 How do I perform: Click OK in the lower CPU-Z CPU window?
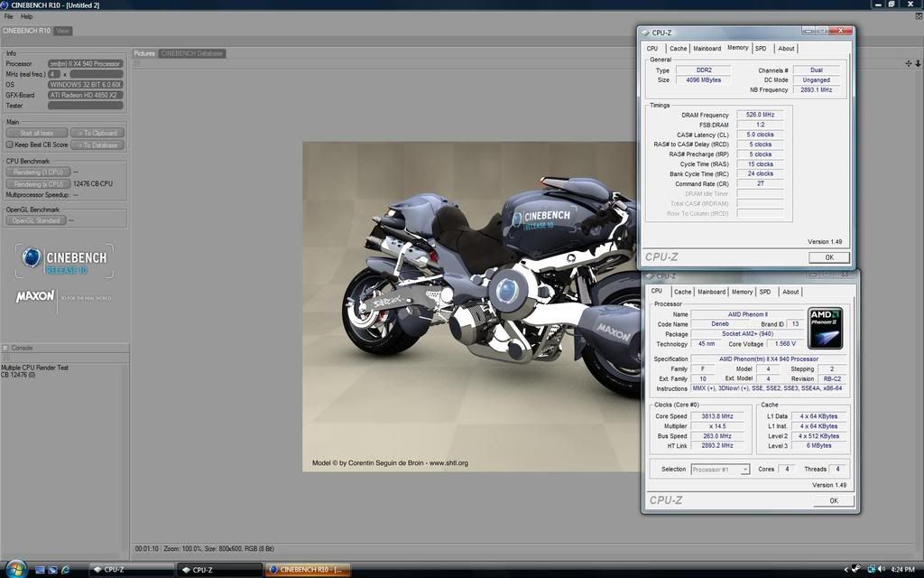pos(833,500)
